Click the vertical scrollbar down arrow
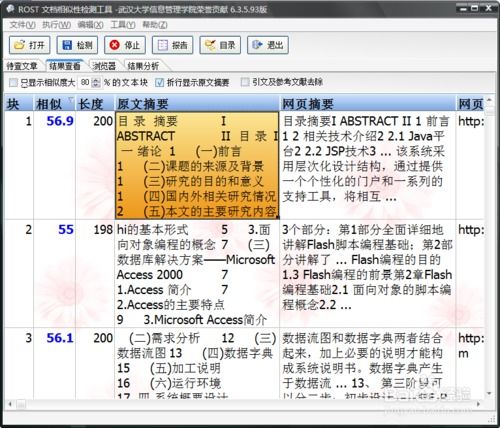The height and width of the screenshot is (428, 500). click(x=489, y=394)
